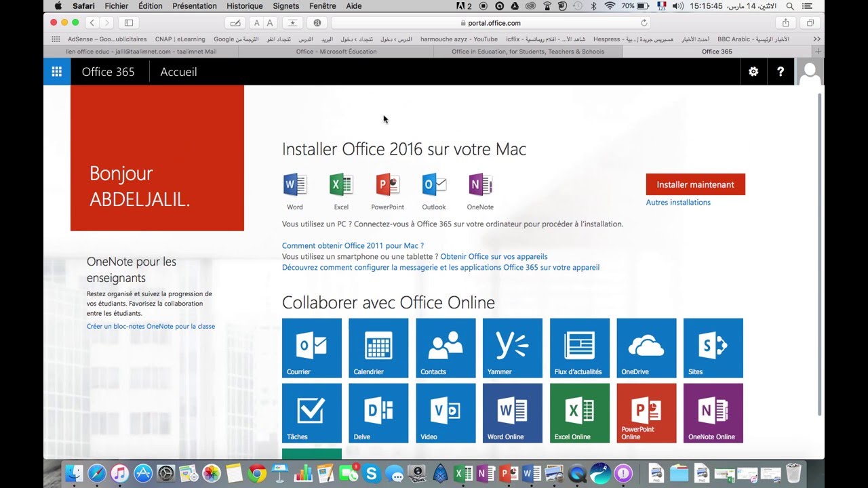Open Finder in the Dock
The image size is (868, 488).
[x=75, y=474]
